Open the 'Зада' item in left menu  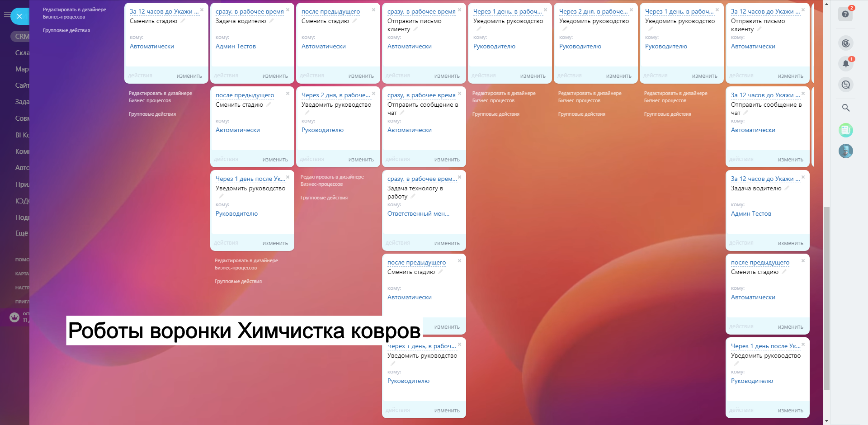(x=22, y=102)
